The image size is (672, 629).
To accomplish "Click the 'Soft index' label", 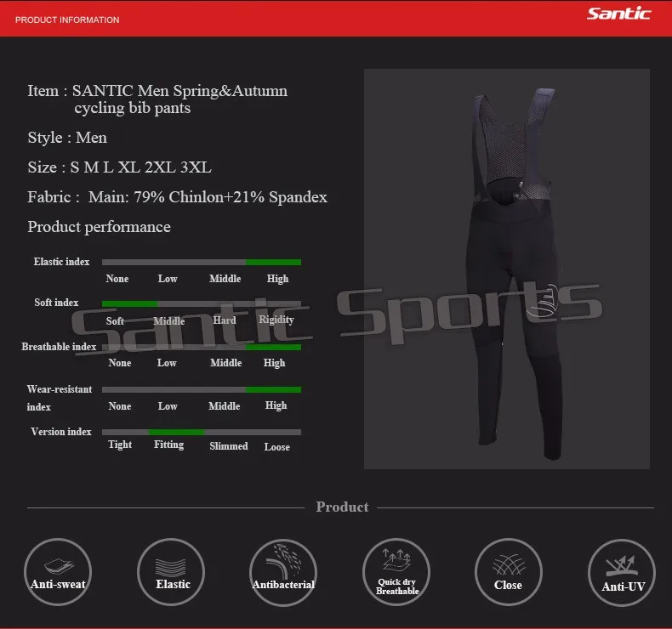I will pyautogui.click(x=57, y=303).
